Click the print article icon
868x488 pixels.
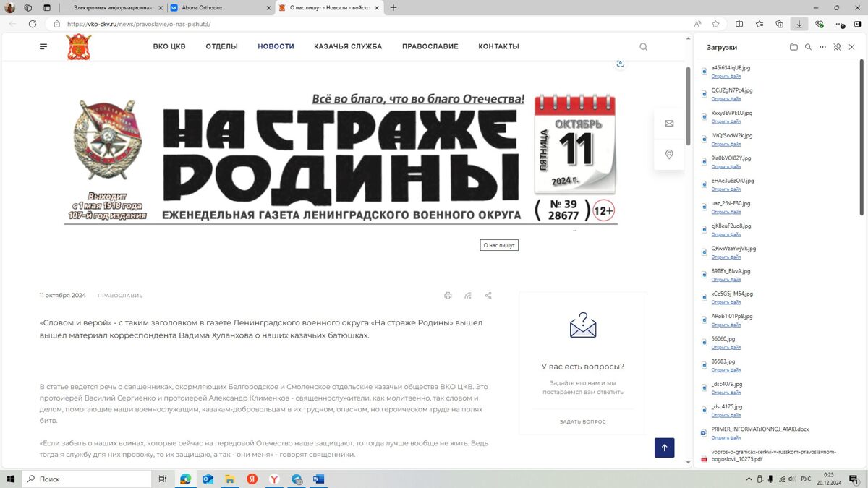click(x=448, y=296)
